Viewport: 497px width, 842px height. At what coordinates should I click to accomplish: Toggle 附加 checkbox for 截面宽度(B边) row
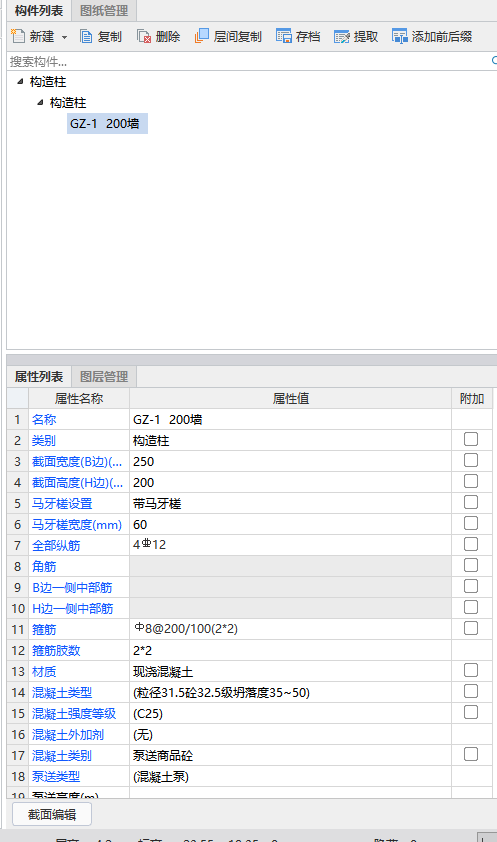[x=471, y=460]
